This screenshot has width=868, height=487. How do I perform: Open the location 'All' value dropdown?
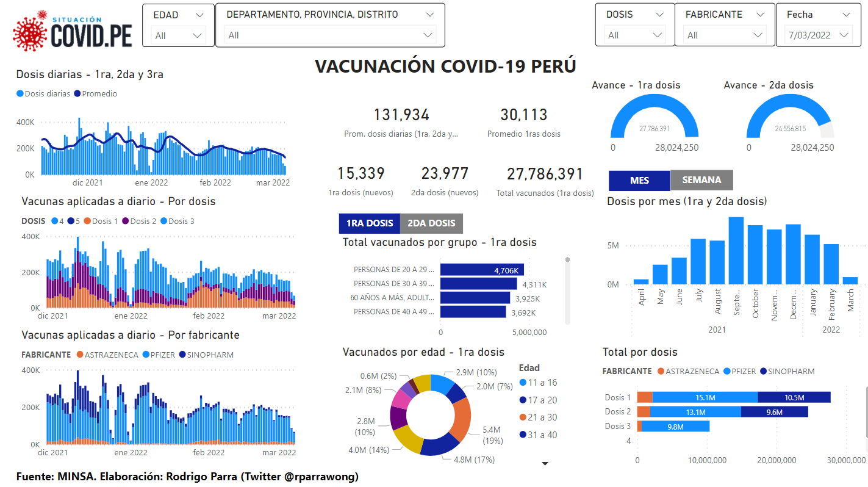(330, 35)
